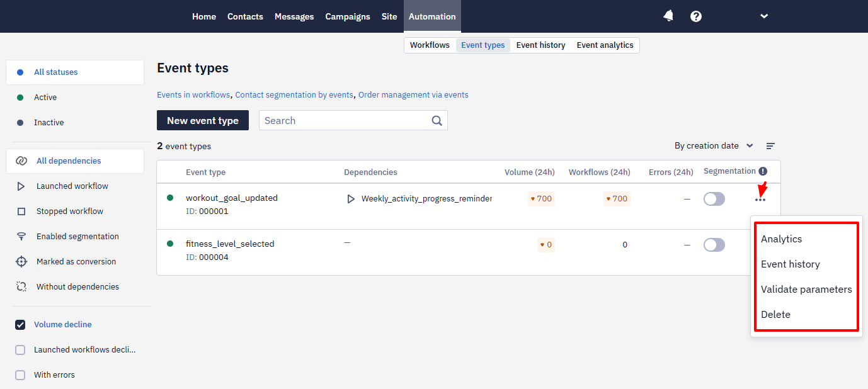
Task: Click green status dot of fitness_level_selected
Action: [170, 244]
